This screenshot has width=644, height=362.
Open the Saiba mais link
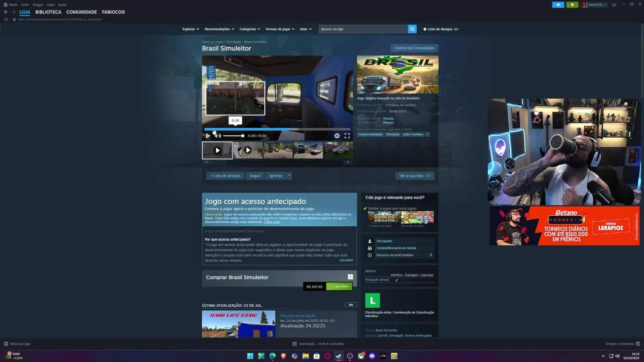click(x=272, y=222)
